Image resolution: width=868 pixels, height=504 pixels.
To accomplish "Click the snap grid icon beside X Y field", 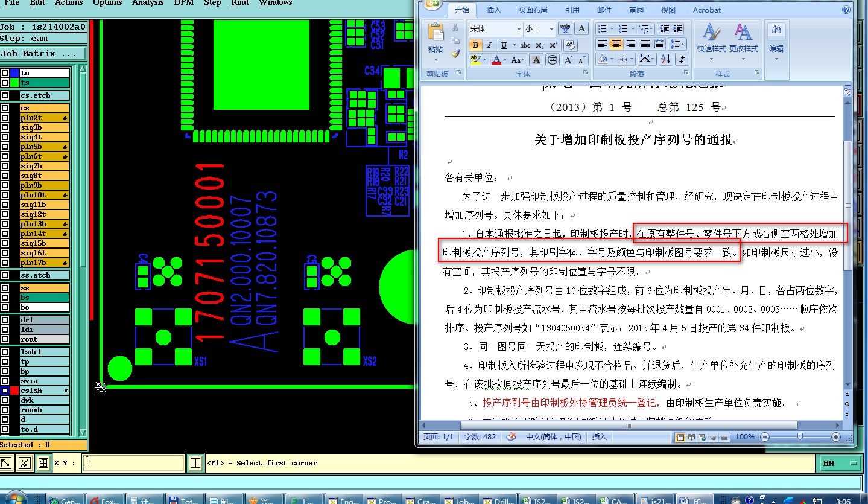I will point(43,463).
